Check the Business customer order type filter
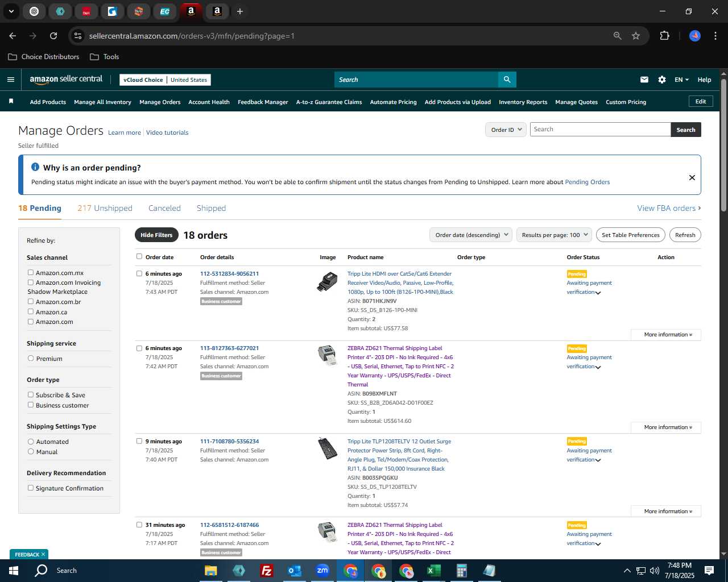Screen dimensions: 728x582 tap(31, 405)
